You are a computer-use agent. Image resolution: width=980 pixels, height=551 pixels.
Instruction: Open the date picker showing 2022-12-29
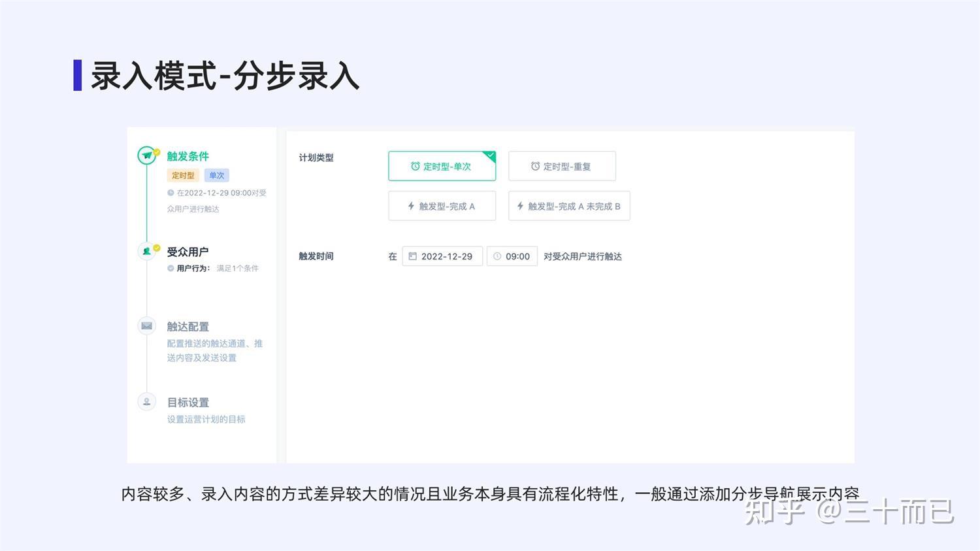[442, 256]
